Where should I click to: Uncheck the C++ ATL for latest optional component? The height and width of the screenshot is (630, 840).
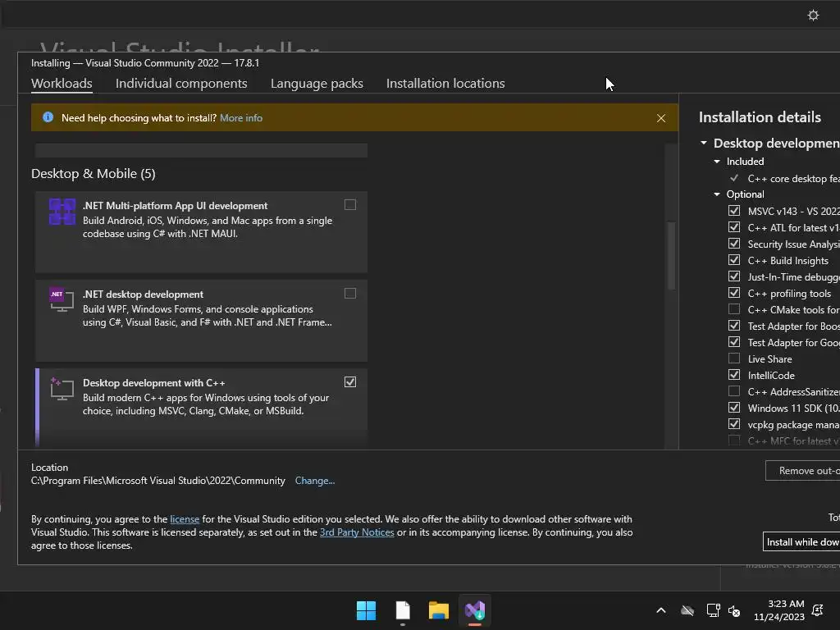click(734, 227)
